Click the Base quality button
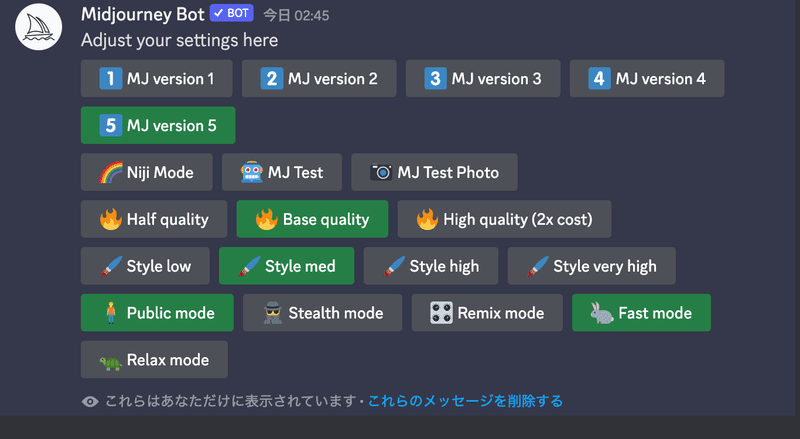Viewport: 800px width, 439px height. (312, 219)
